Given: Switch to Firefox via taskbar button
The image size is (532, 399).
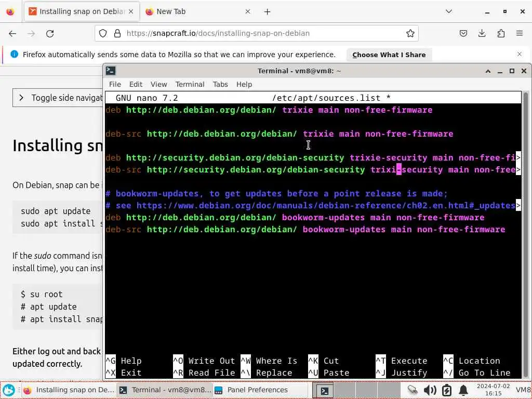Looking at the screenshot, I should pyautogui.click(x=69, y=390).
